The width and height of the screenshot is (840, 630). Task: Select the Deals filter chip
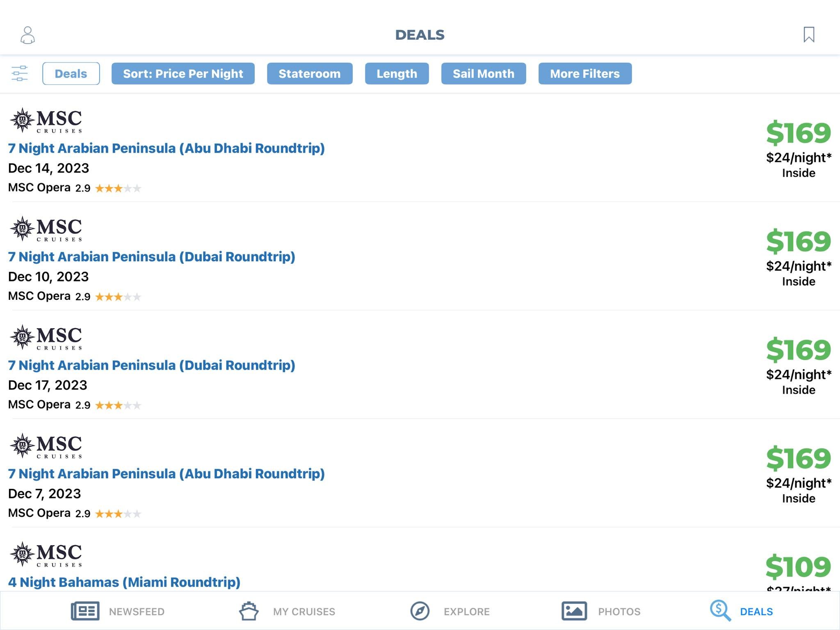click(71, 73)
